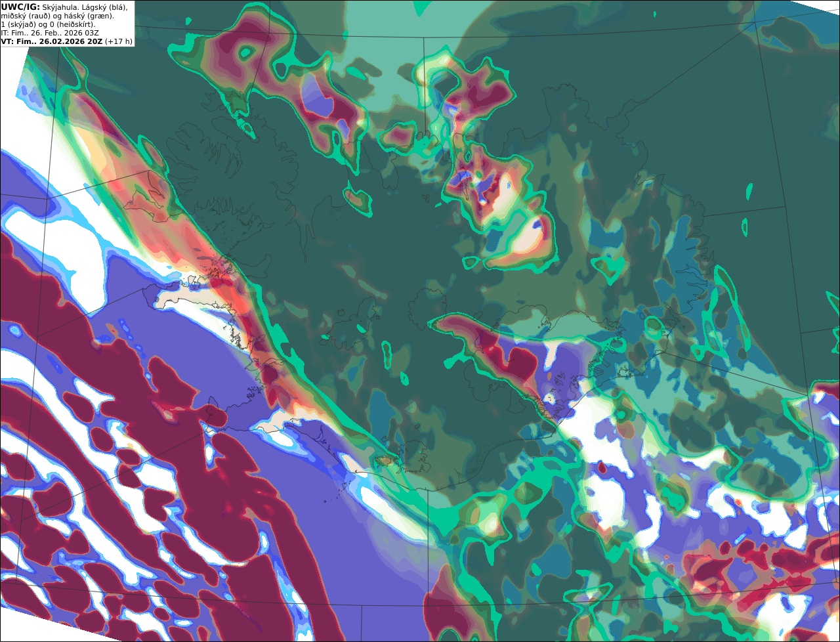Click the '1 (skýjað) og 0 (heiðskírt).' line
This screenshot has height=642, width=840.
click(49, 24)
